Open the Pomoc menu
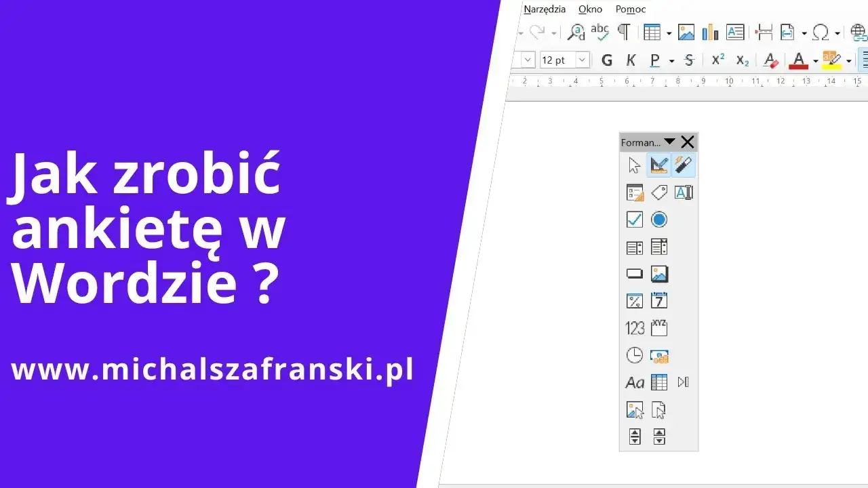 pyautogui.click(x=630, y=9)
